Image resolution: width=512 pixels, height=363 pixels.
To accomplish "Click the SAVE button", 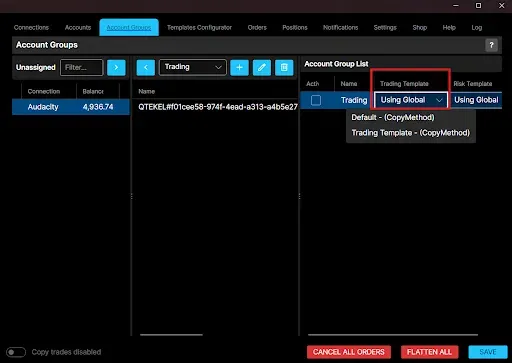I will (488, 352).
